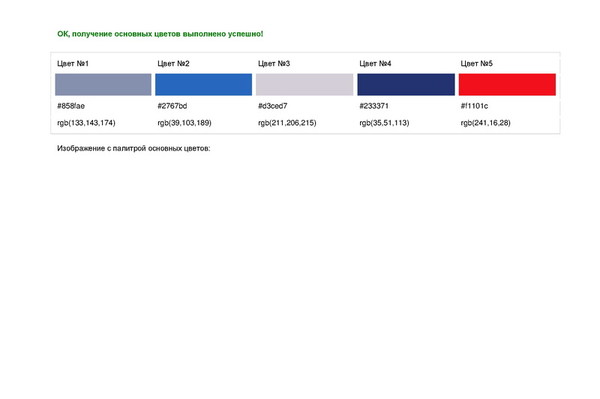Select the hex value #d3ced7
600x399 pixels.
pyautogui.click(x=272, y=106)
